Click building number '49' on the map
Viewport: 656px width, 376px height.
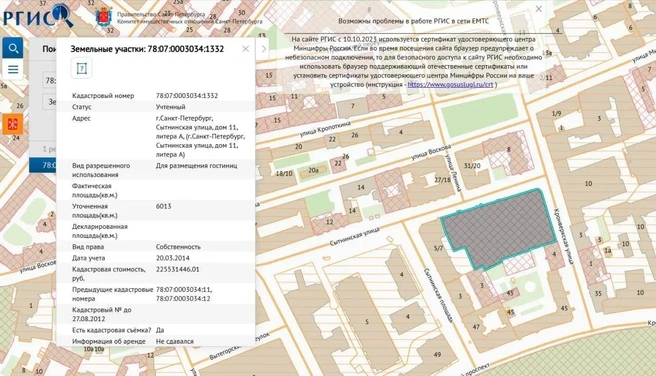coord(437,354)
